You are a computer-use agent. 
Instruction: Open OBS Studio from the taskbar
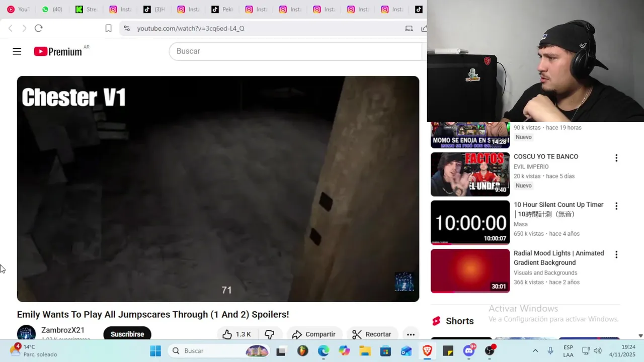pos(490,350)
